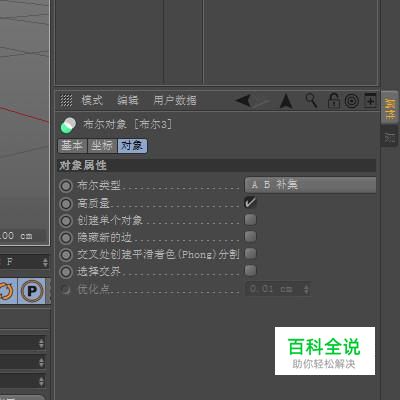The image size is (400, 400).
Task: Enable 创建单个对象 checkbox
Action: (x=250, y=220)
